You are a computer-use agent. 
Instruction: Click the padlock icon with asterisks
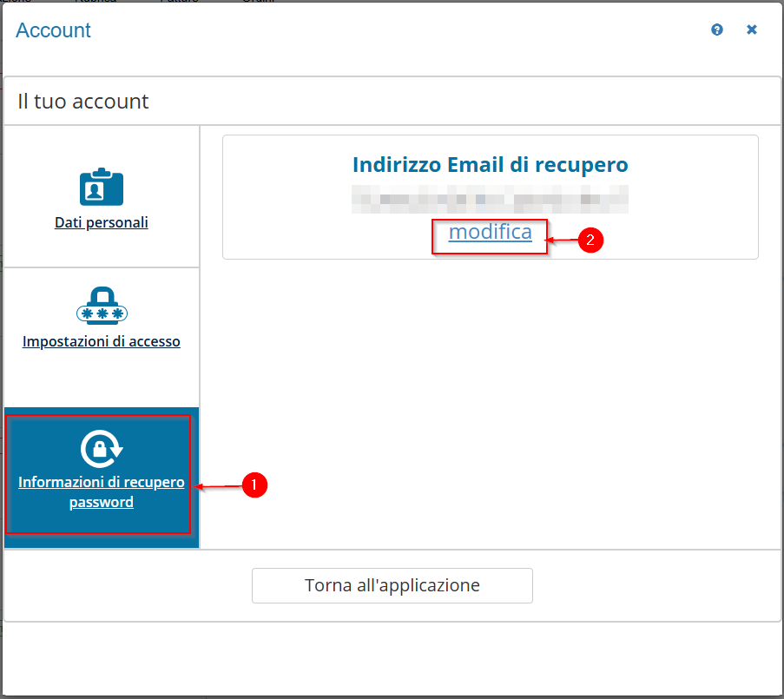point(102,306)
